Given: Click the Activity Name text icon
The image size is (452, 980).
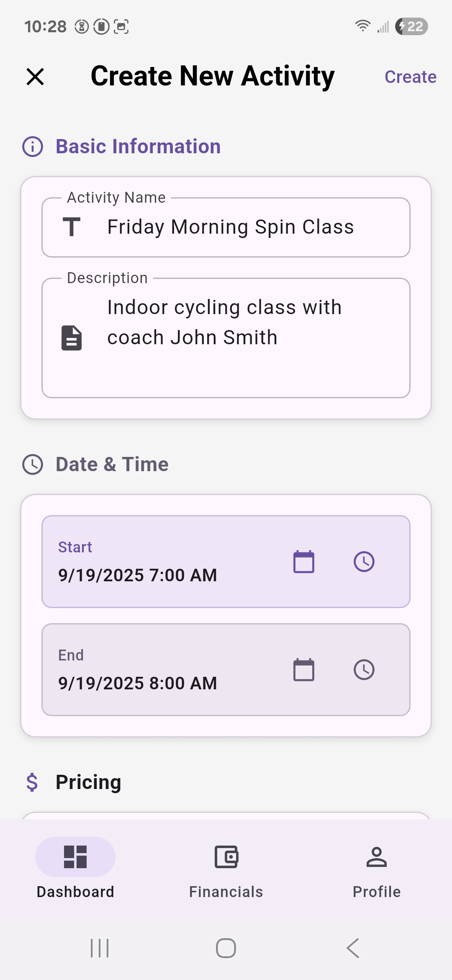Looking at the screenshot, I should (x=72, y=227).
